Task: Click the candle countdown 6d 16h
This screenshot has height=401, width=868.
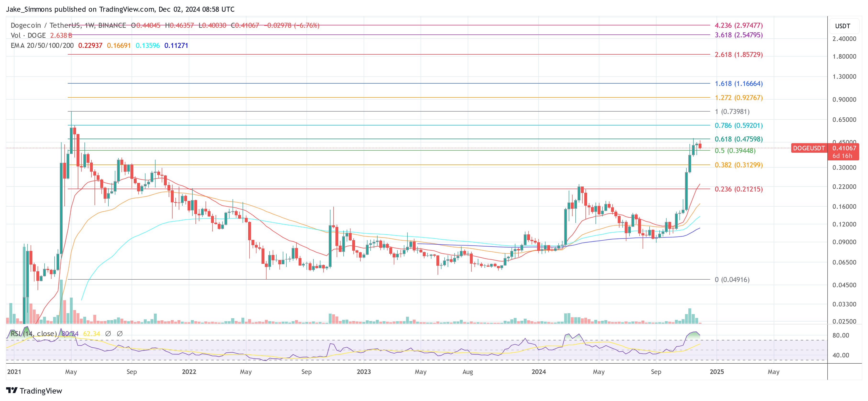Action: click(x=842, y=156)
